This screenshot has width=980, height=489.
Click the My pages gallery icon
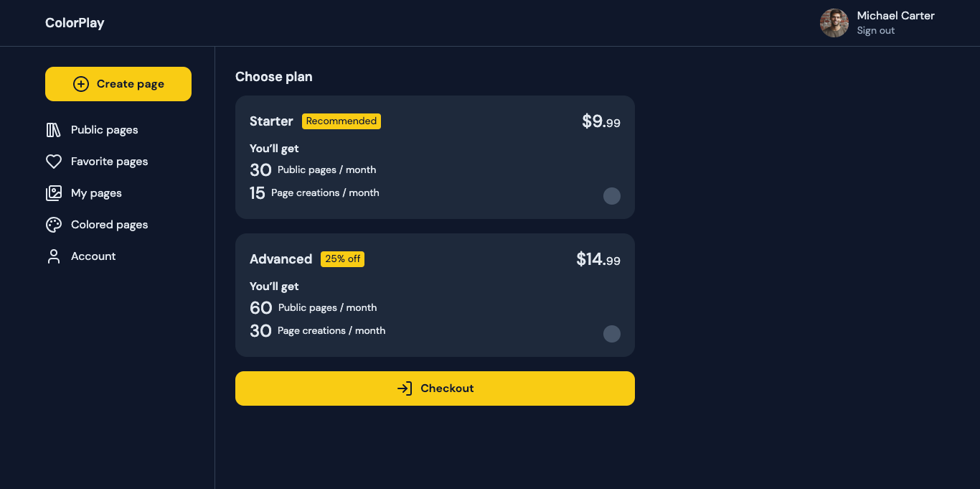click(54, 193)
